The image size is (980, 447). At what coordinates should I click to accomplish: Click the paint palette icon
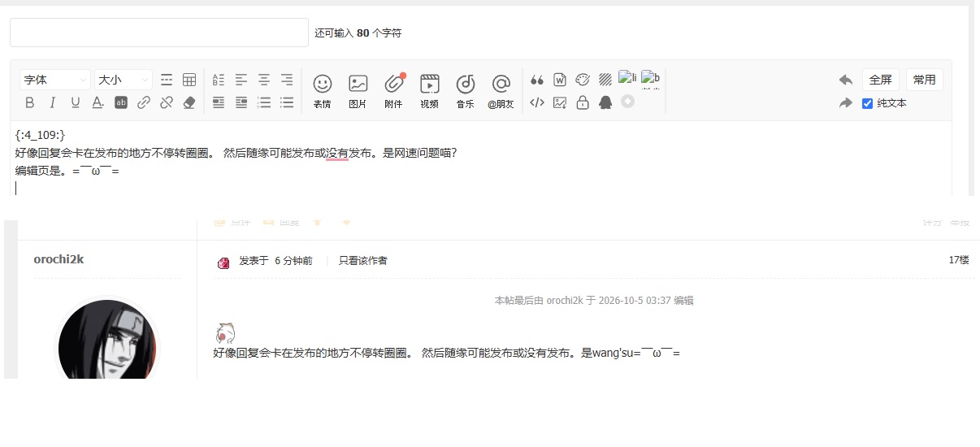(583, 80)
